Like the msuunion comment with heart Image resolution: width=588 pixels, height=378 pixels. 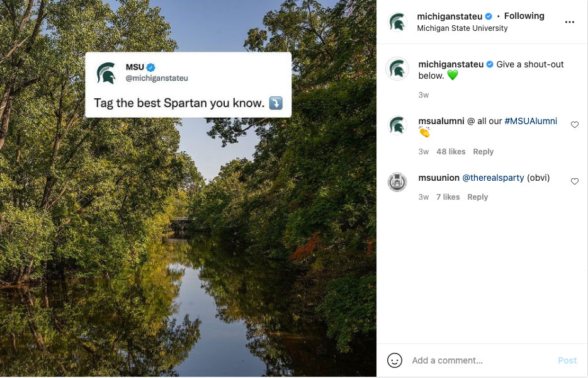(x=575, y=181)
